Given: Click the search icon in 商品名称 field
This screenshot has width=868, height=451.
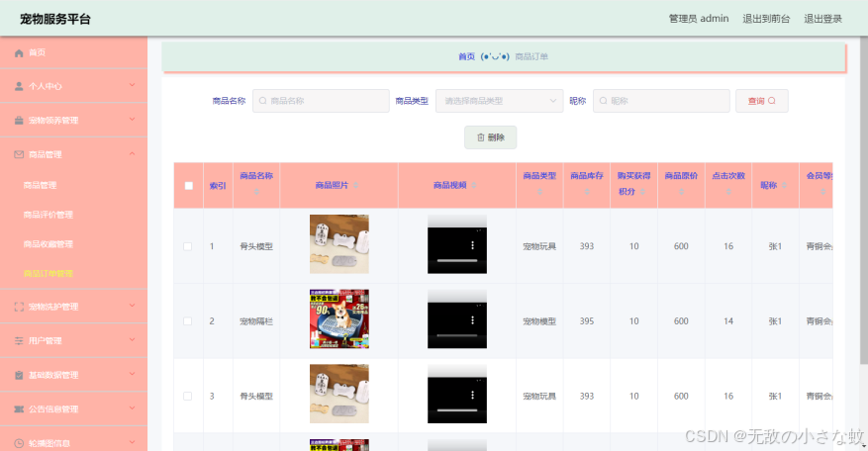Looking at the screenshot, I should click(x=263, y=101).
